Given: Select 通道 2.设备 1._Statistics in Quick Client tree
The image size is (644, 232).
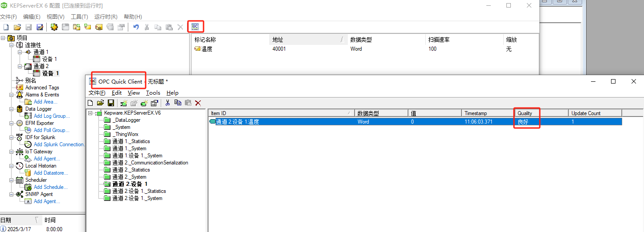Looking at the screenshot, I should [139, 191].
